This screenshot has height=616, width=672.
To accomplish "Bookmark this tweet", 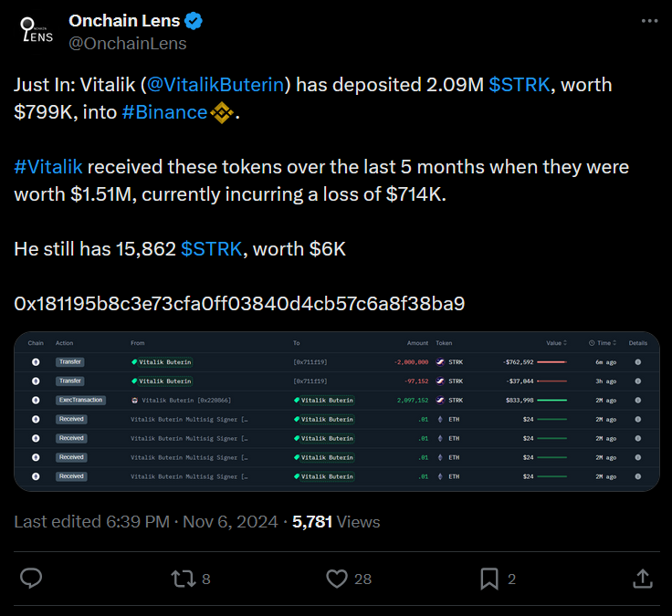I will (x=489, y=579).
